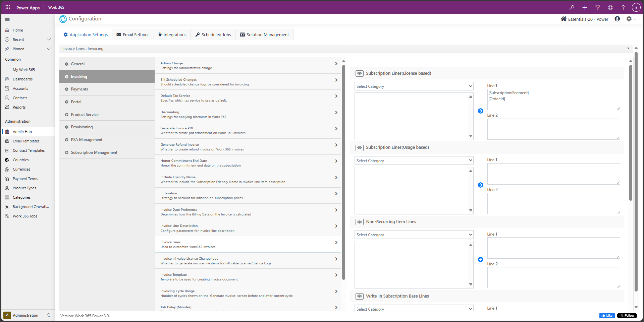Screen dimensions: 644x322
Task: Click the Reports sidebar icon
Action: pyautogui.click(x=7, y=107)
